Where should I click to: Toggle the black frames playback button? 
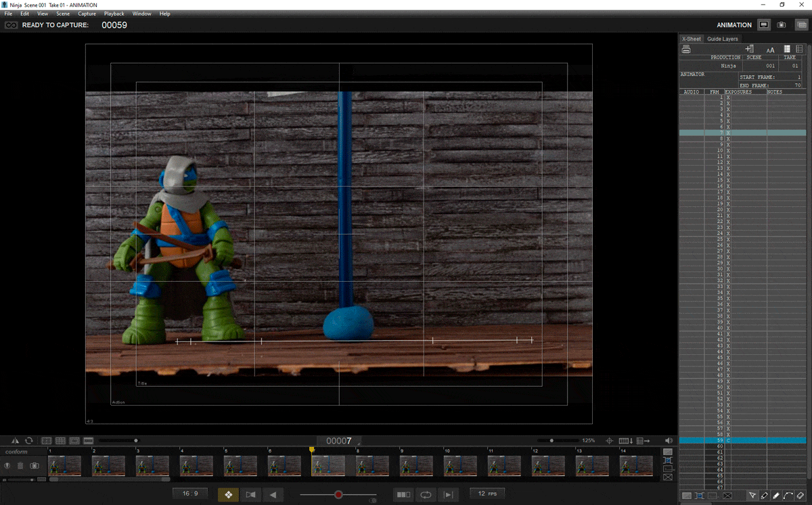403,495
